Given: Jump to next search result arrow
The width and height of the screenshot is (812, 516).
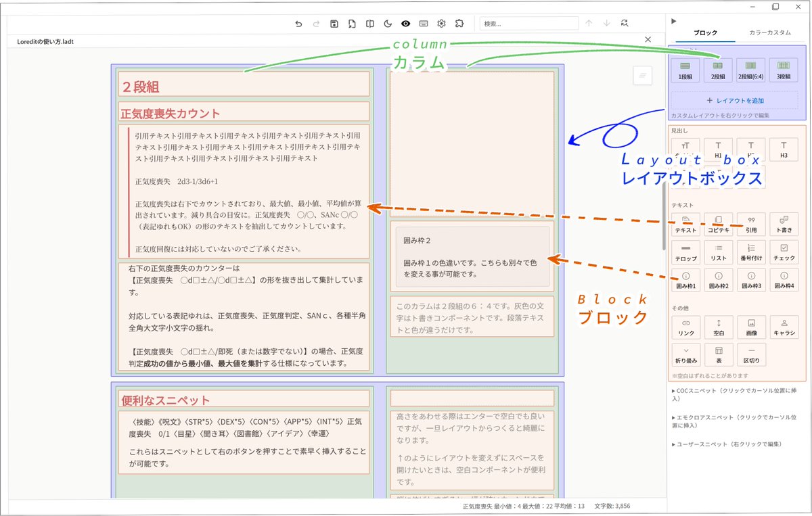Looking at the screenshot, I should [606, 24].
